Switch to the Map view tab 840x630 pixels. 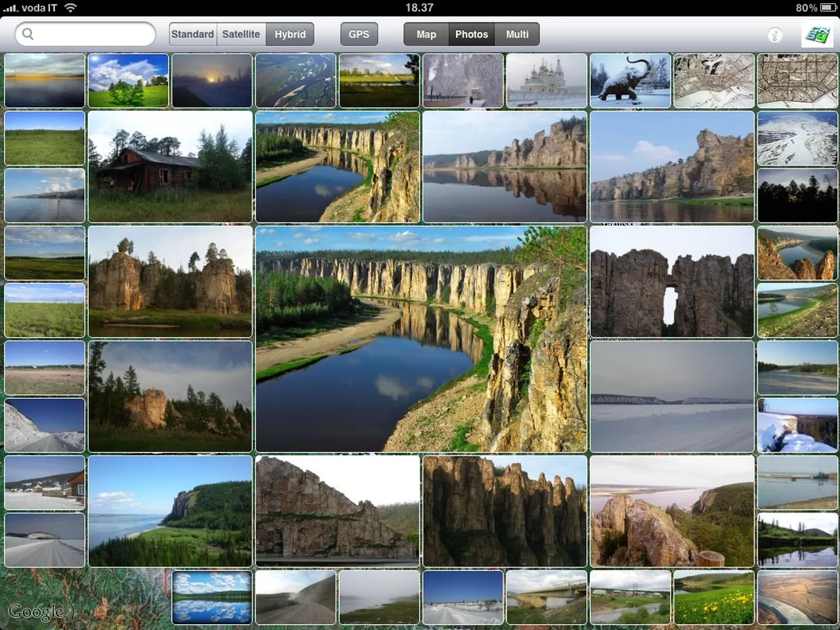coord(426,34)
